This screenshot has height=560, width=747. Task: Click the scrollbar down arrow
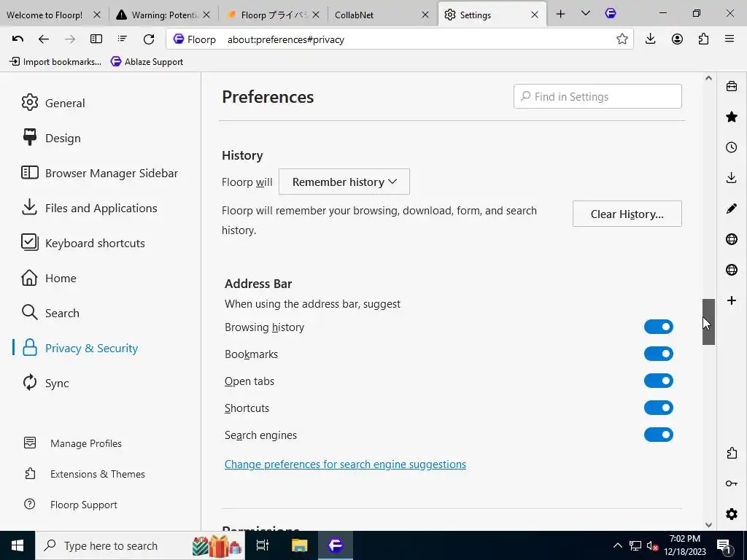point(708,525)
